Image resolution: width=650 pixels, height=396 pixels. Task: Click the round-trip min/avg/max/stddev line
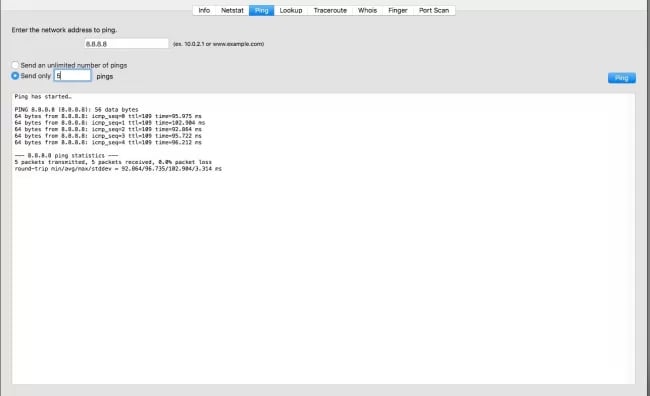[118, 169]
